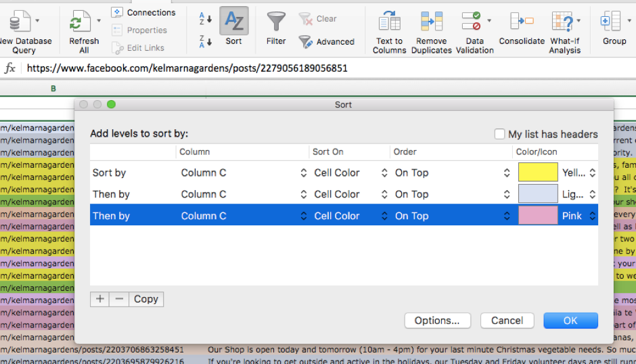Click the pink color swatch

click(x=538, y=215)
